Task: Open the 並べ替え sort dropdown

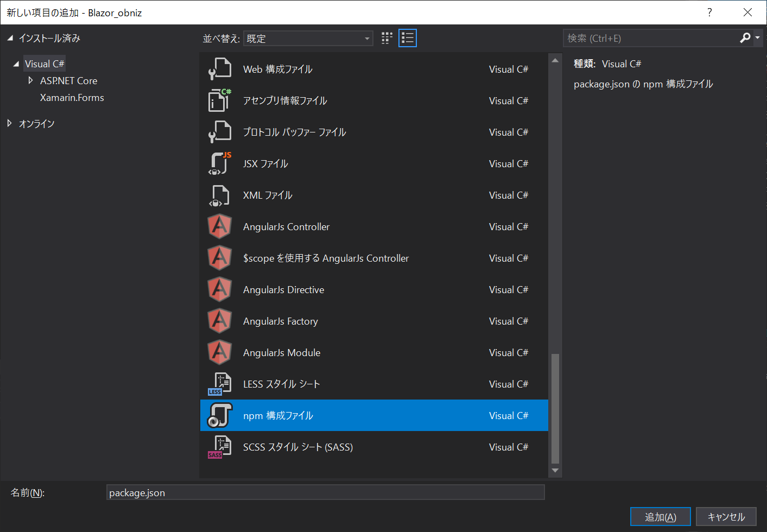Action: (x=308, y=39)
